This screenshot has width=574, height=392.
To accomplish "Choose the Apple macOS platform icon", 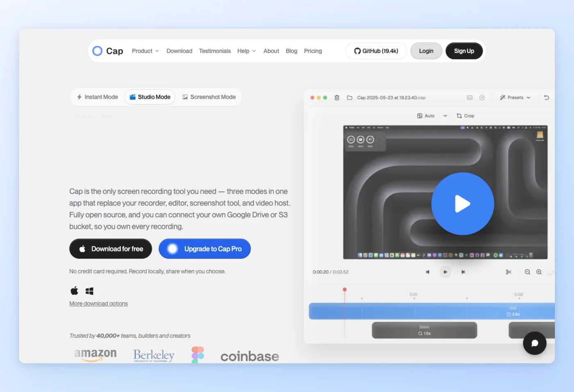I will point(74,291).
